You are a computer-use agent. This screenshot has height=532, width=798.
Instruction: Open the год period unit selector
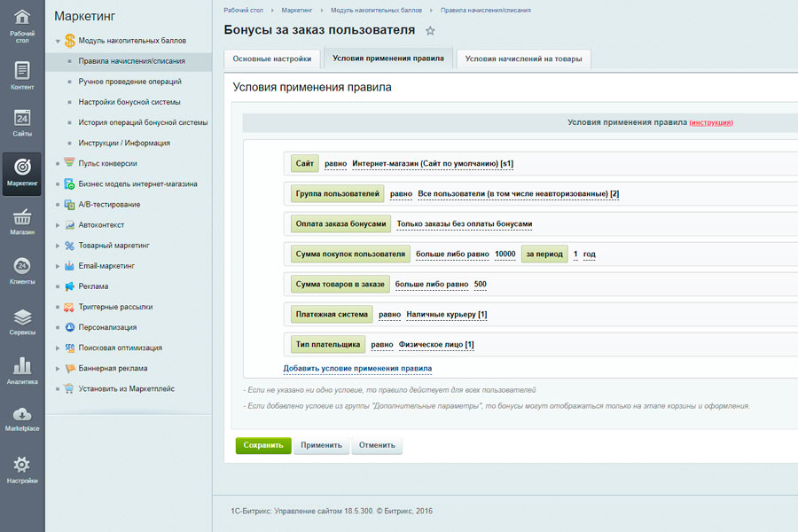[x=589, y=254]
